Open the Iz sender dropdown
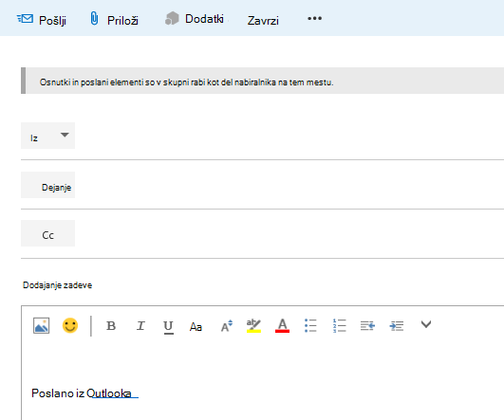This screenshot has height=420, width=504. point(47,136)
